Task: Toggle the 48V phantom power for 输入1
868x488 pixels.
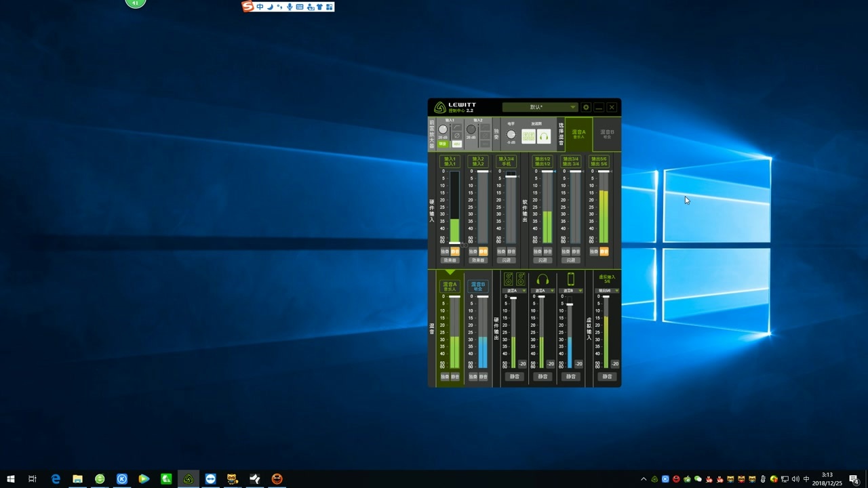Action: pyautogui.click(x=457, y=144)
